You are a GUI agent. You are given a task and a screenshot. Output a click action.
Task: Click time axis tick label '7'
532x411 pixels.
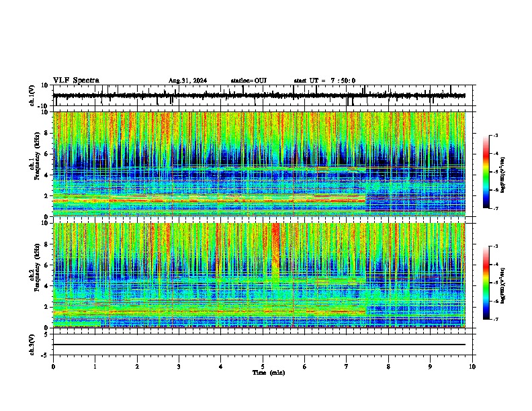[x=347, y=367]
